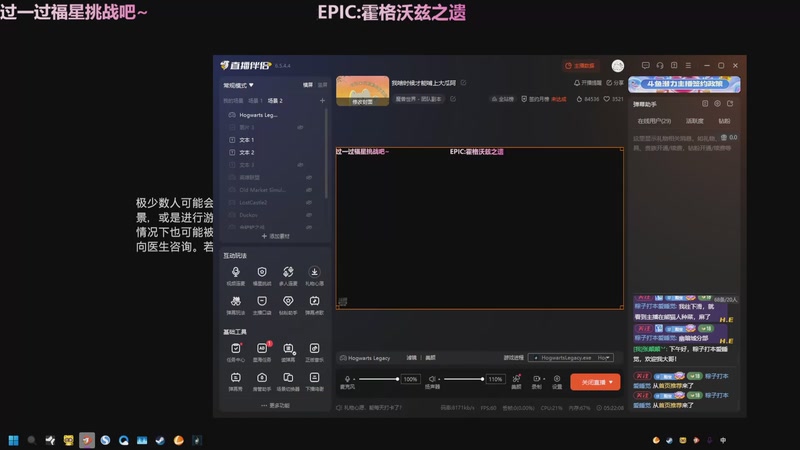Open the dropdown arrow beside the speaker icon

pos(439,379)
